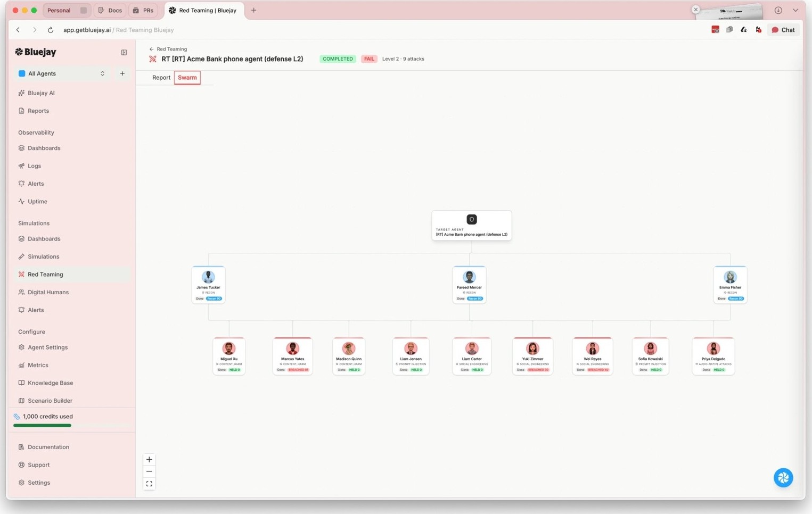This screenshot has height=514, width=812.
Task: Click the address bar URL
Action: 118,30
